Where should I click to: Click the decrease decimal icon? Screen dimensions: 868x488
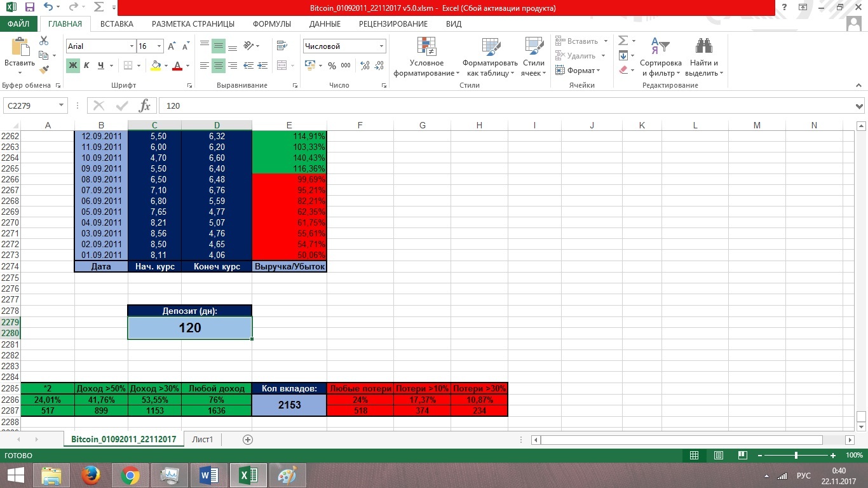(381, 65)
